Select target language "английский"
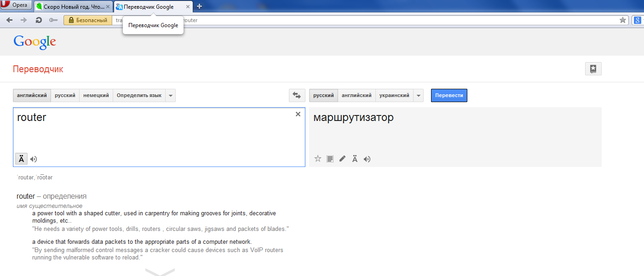The image size is (644, 276). click(x=356, y=96)
